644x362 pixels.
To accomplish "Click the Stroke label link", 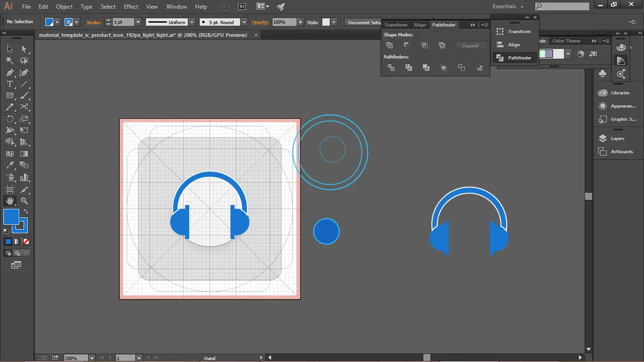I will 94,22.
